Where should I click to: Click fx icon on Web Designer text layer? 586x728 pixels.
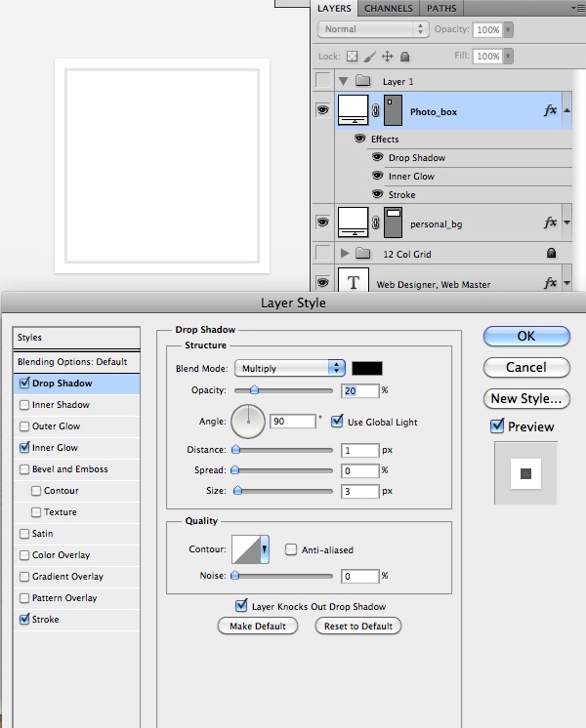[x=550, y=282]
